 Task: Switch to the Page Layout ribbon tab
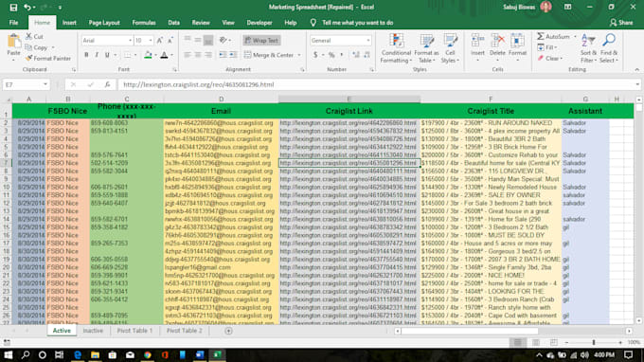click(x=104, y=23)
